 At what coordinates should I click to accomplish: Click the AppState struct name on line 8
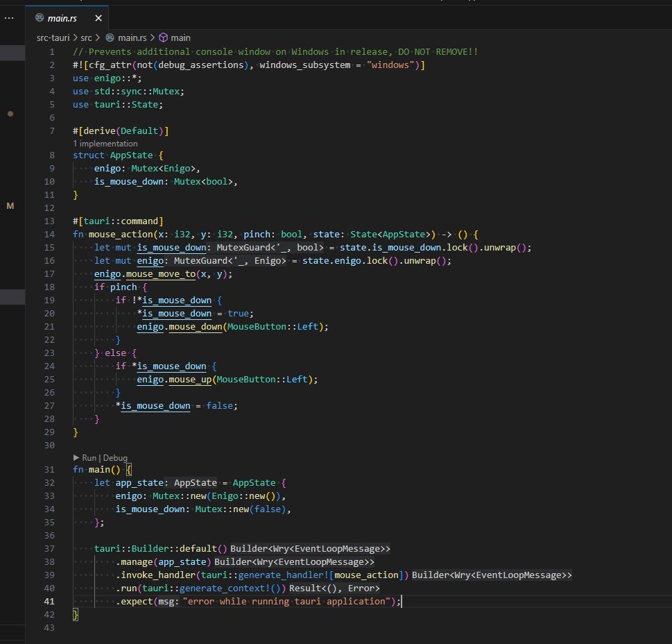[x=132, y=155]
